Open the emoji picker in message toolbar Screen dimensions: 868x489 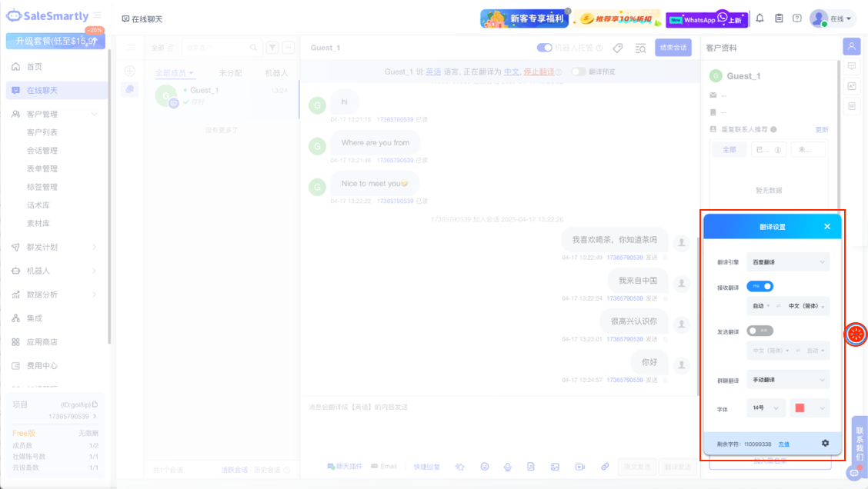click(x=485, y=467)
